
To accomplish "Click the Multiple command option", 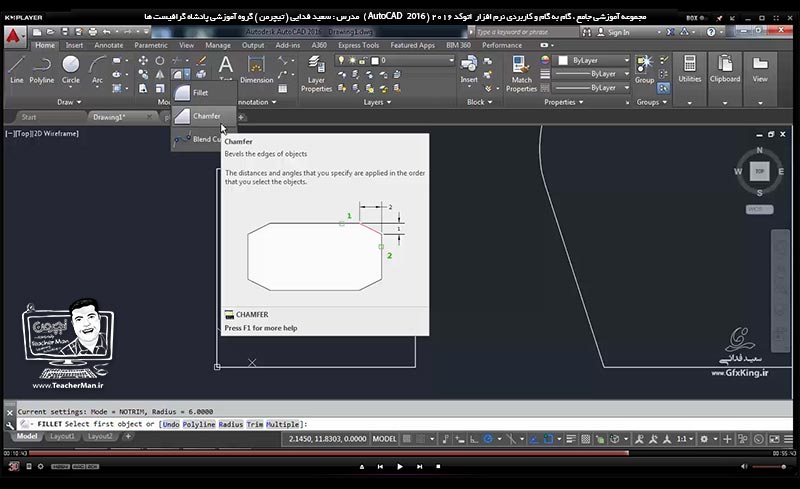I will [282, 424].
